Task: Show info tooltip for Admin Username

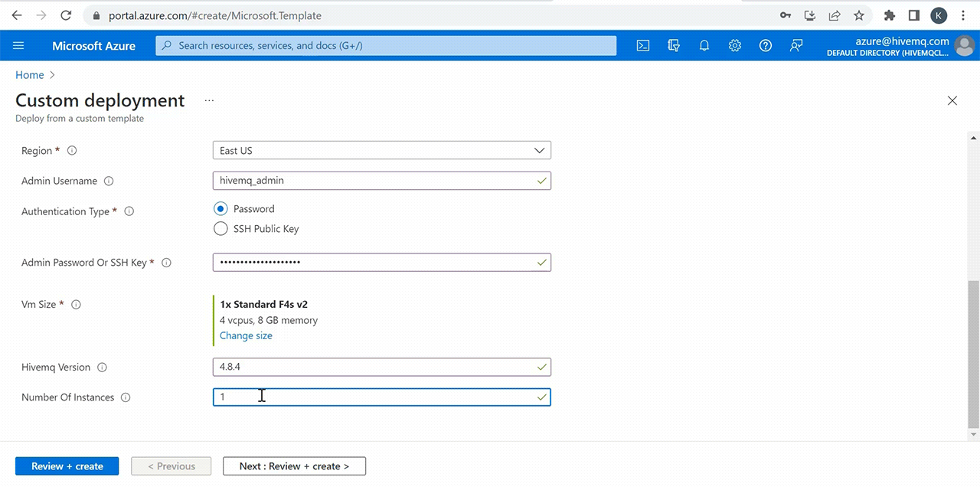Action: [x=109, y=181]
